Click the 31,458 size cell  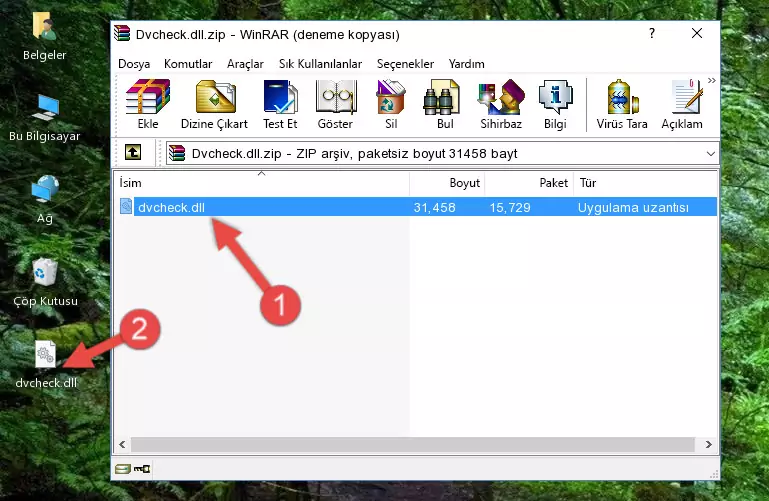(434, 207)
